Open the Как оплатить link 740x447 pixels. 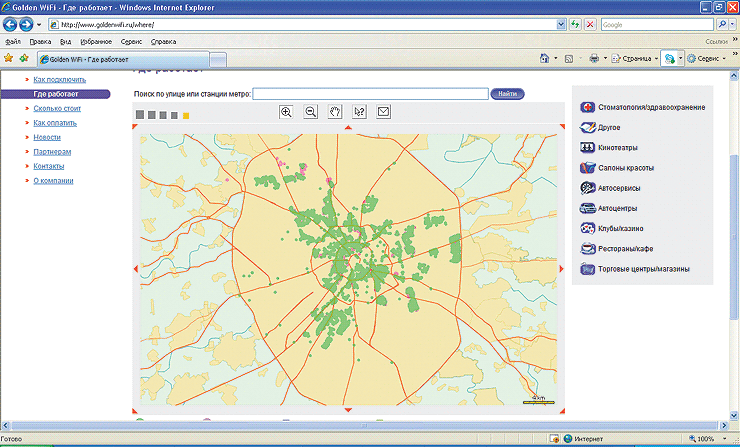55,123
